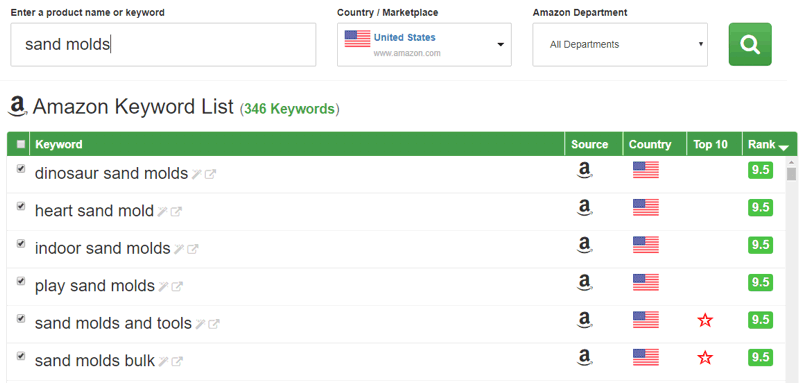
Task: Click Amazon source icon in 'sand molds and tools' row
Action: click(584, 320)
